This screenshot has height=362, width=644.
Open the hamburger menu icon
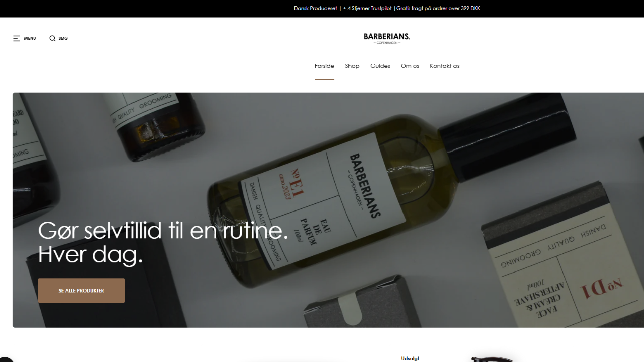[17, 38]
